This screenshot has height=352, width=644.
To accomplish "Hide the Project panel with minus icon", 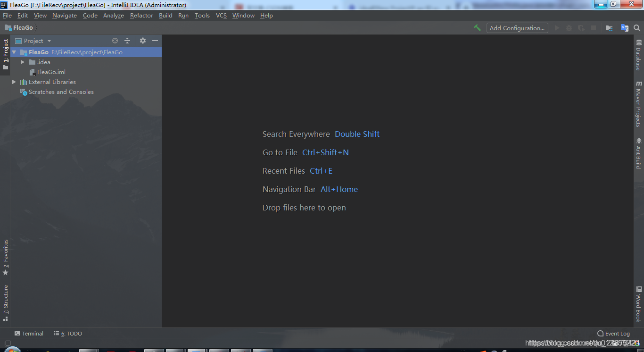I will point(155,41).
